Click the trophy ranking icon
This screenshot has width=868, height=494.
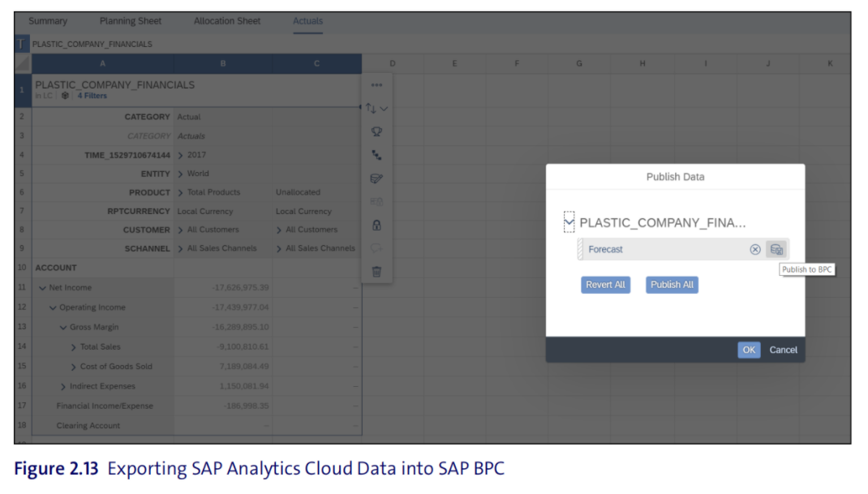tap(376, 131)
